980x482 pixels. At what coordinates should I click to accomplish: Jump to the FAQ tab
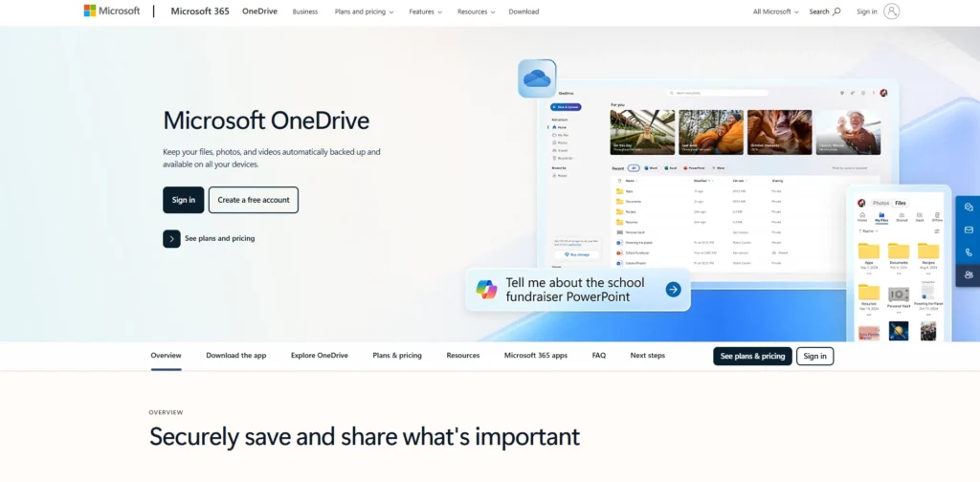coord(599,355)
